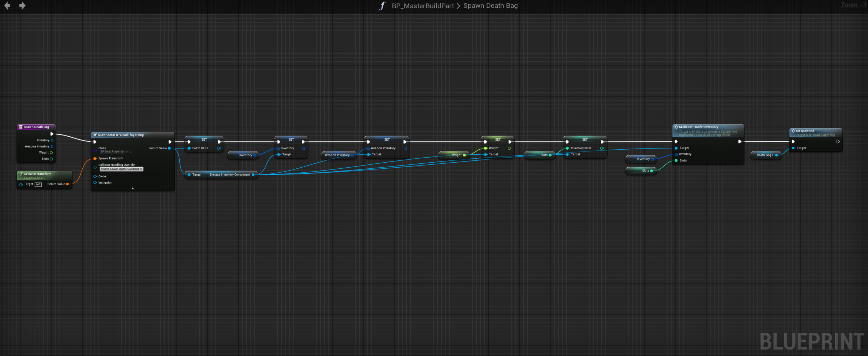
Task: Click the forward navigation arrow
Action: click(22, 5)
